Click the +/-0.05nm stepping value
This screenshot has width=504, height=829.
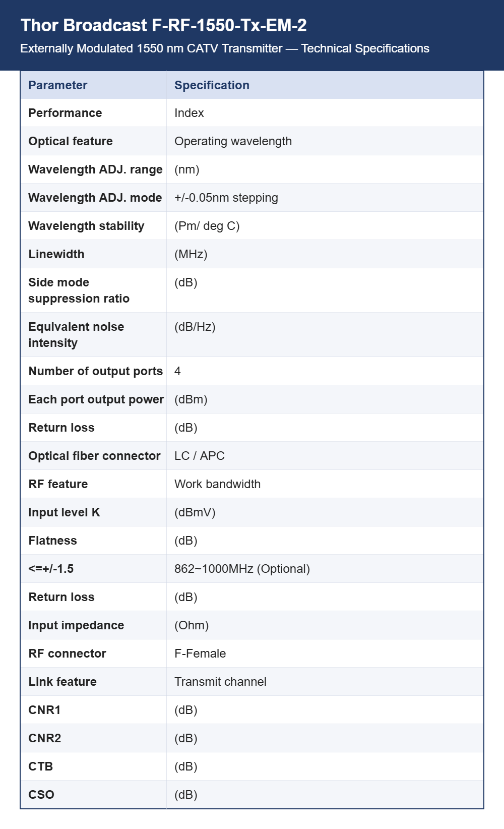click(226, 198)
